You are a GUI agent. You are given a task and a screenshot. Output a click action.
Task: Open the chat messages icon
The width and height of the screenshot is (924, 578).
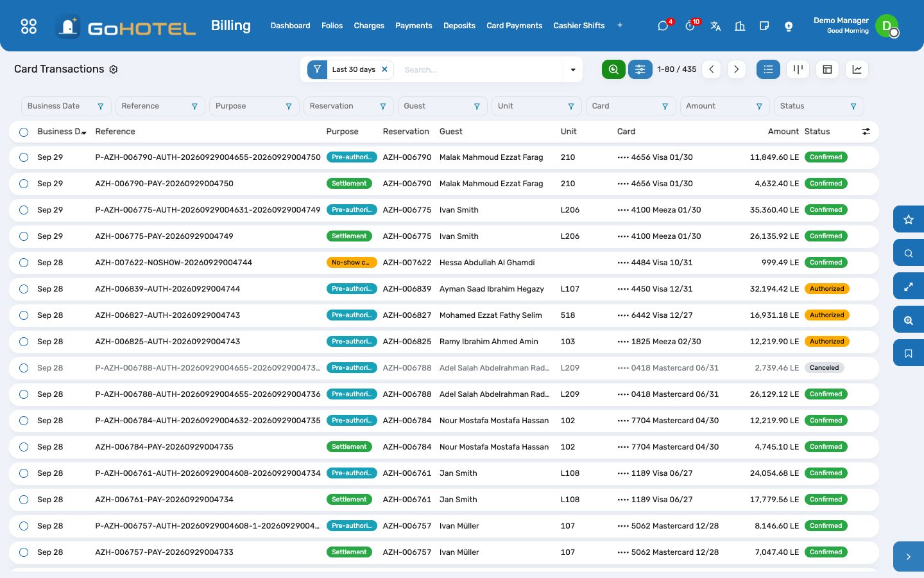click(663, 26)
